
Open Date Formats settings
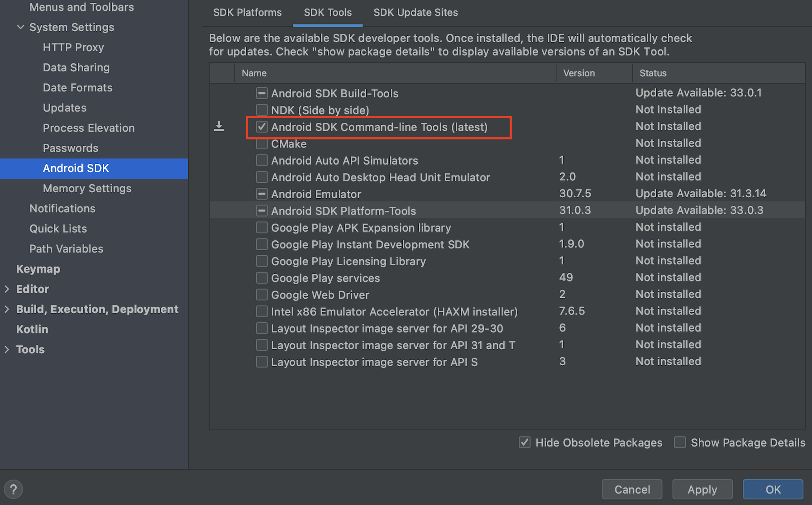point(77,87)
